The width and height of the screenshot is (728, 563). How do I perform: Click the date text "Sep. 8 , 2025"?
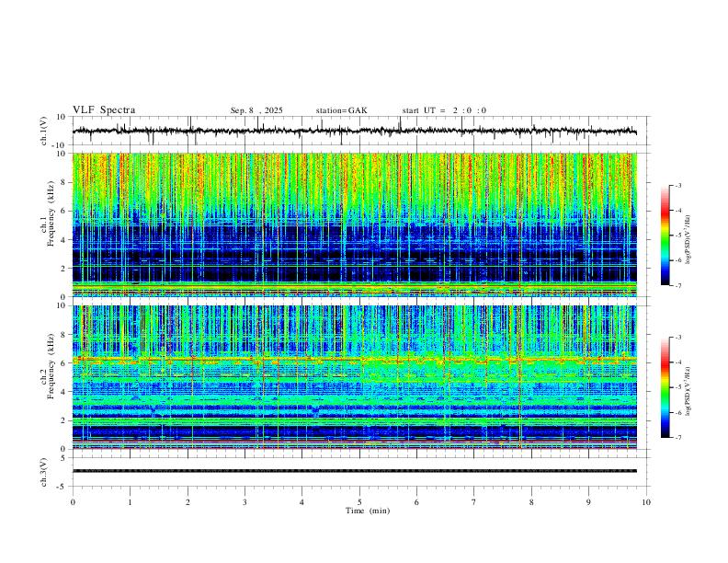coord(256,110)
